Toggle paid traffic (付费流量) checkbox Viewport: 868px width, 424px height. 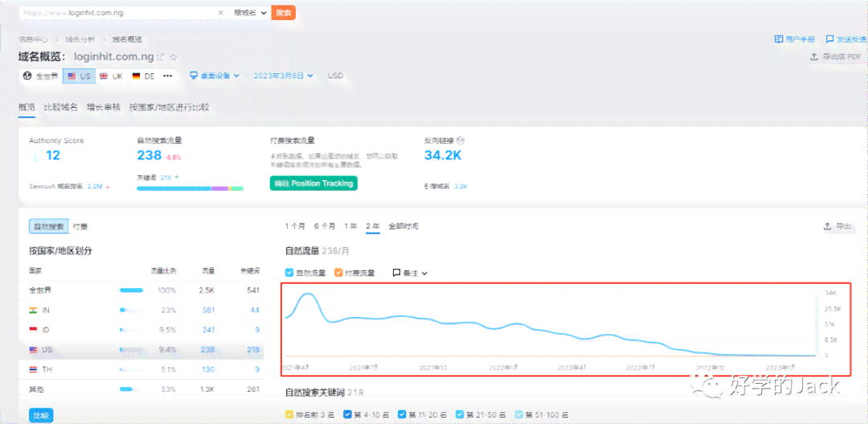(x=338, y=273)
